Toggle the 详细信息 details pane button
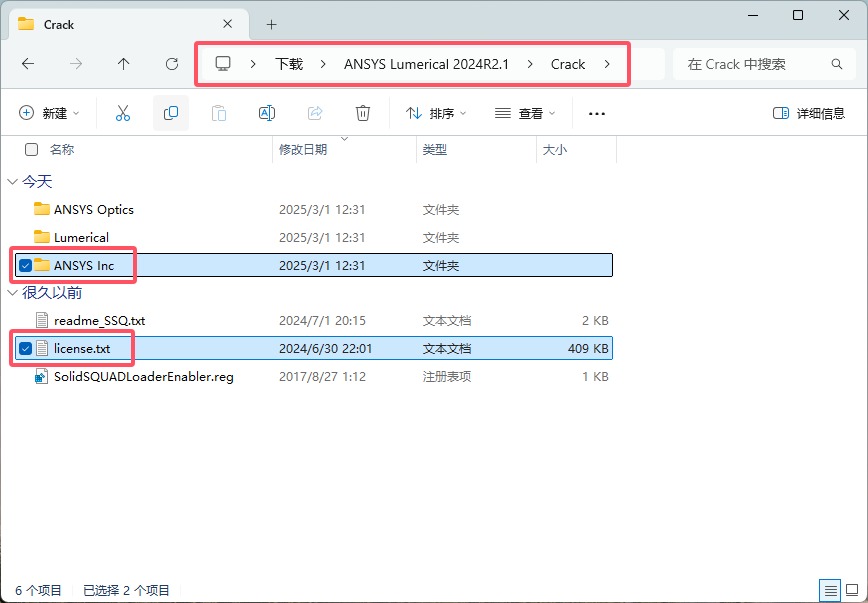868x603 pixels. point(809,114)
